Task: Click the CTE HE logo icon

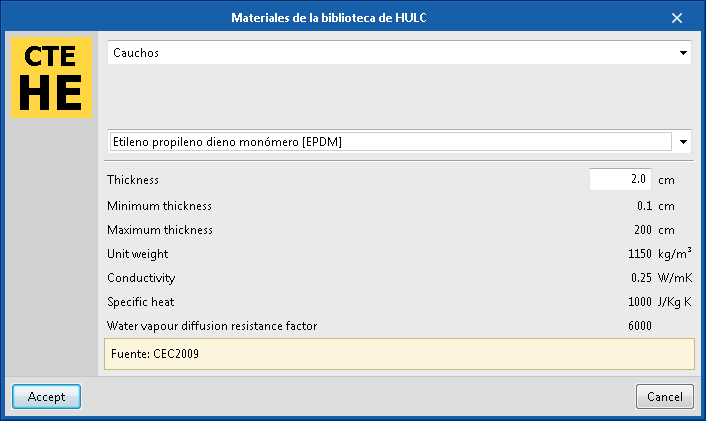Action: point(51,78)
